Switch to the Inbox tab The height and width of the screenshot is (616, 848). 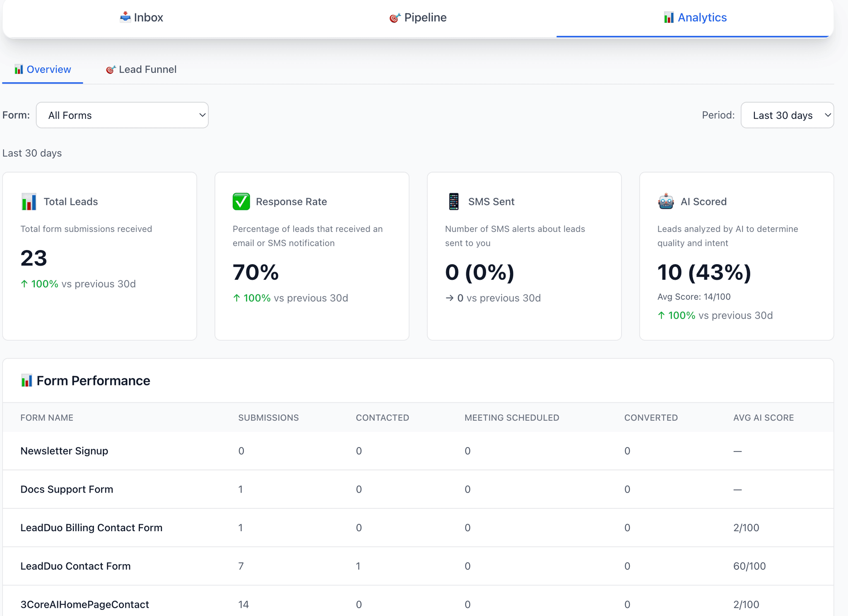click(x=141, y=17)
